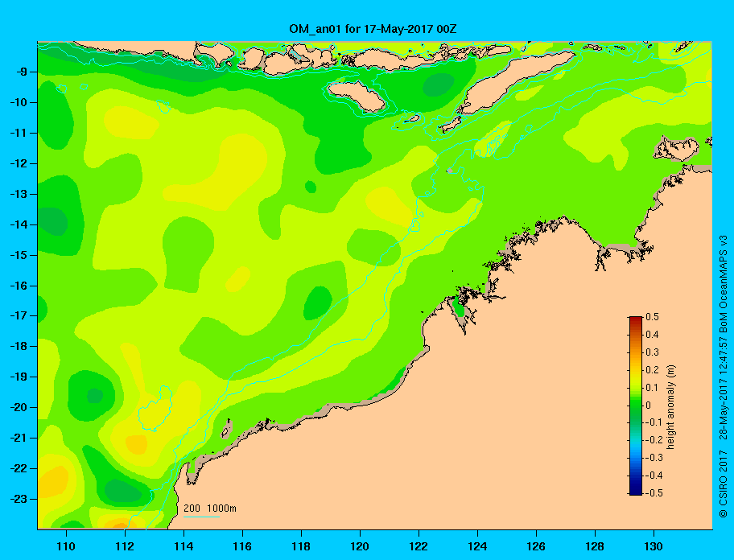Select the -15 latitude label
Screen dimensions: 734x560
coord(18,255)
